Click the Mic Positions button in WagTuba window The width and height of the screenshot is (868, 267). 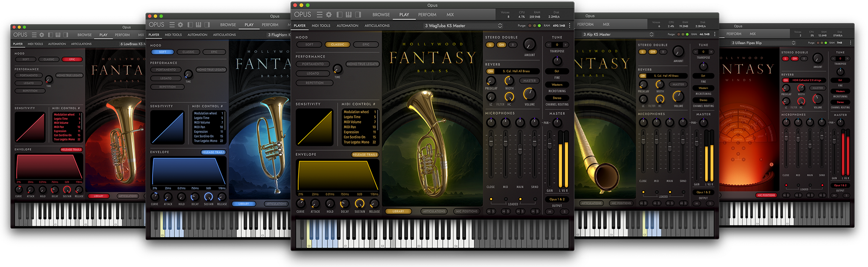(467, 212)
